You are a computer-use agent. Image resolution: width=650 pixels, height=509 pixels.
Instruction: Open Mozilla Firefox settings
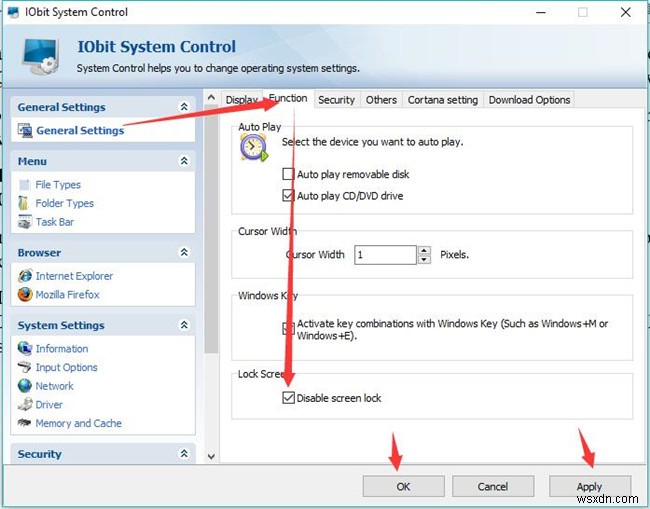point(68,294)
